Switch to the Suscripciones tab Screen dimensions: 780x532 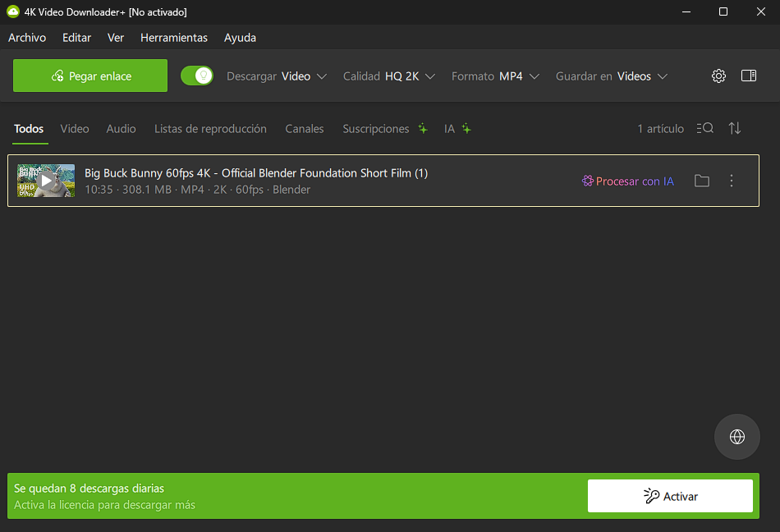pos(384,129)
